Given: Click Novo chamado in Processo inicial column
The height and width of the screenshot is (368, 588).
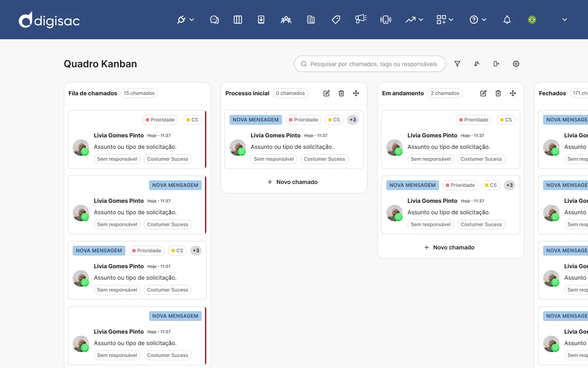Looking at the screenshot, I should coord(292,182).
